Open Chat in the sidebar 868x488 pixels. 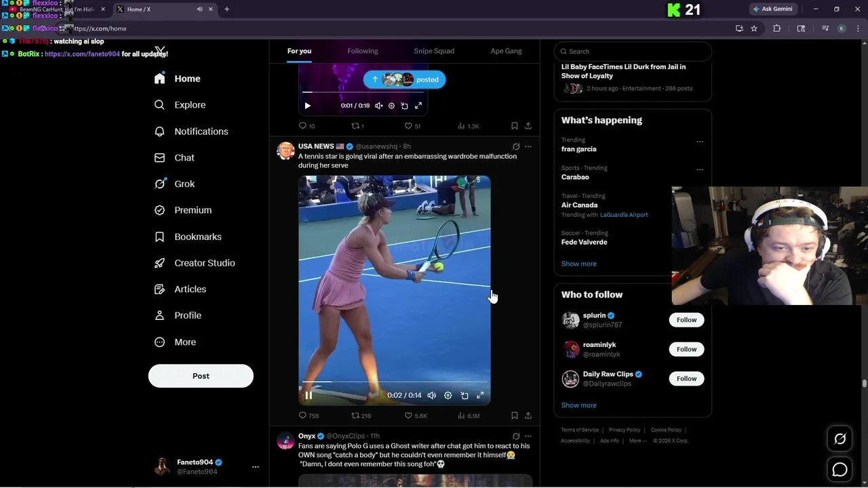[174, 157]
